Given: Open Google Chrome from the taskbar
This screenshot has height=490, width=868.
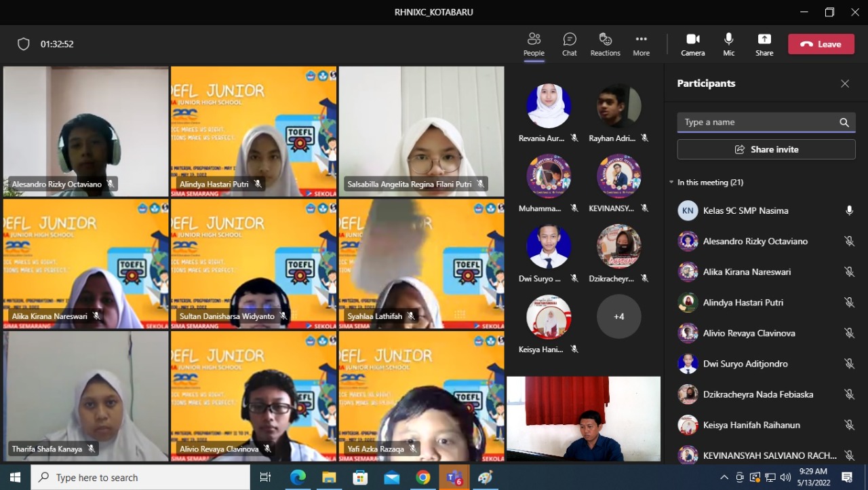Looking at the screenshot, I should [x=423, y=478].
